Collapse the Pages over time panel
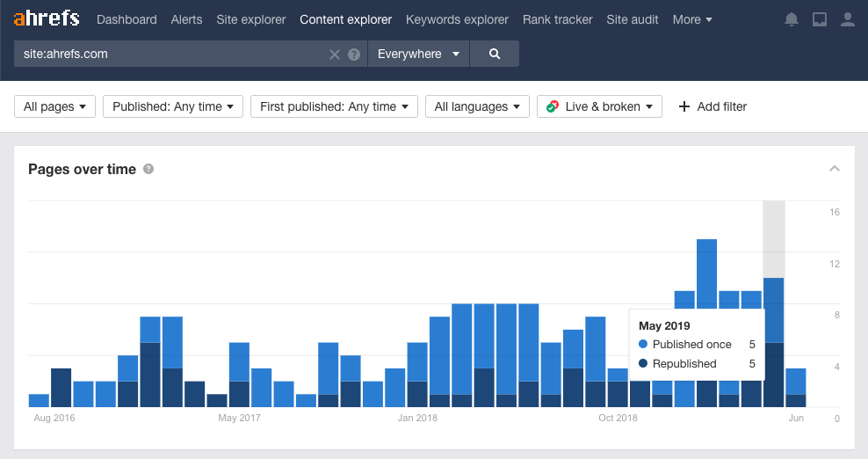The width and height of the screenshot is (868, 459). (835, 169)
